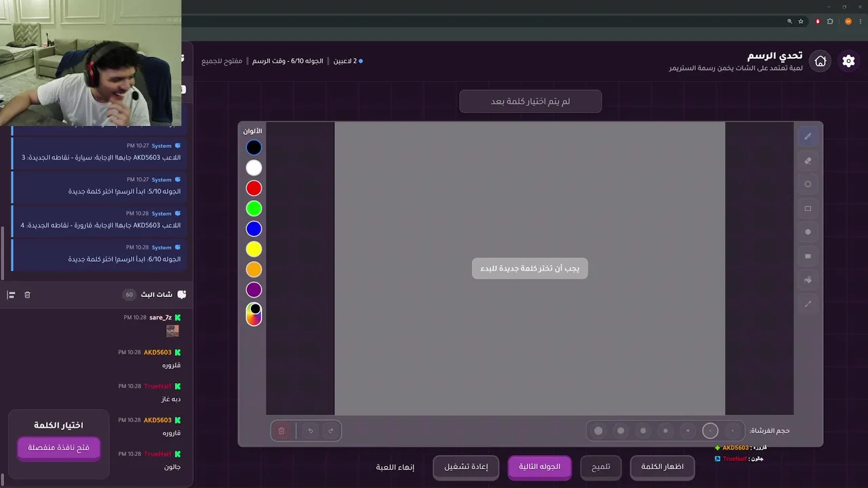This screenshot has height=488, width=868.
Task: Pick the green color swatch
Action: tap(254, 208)
